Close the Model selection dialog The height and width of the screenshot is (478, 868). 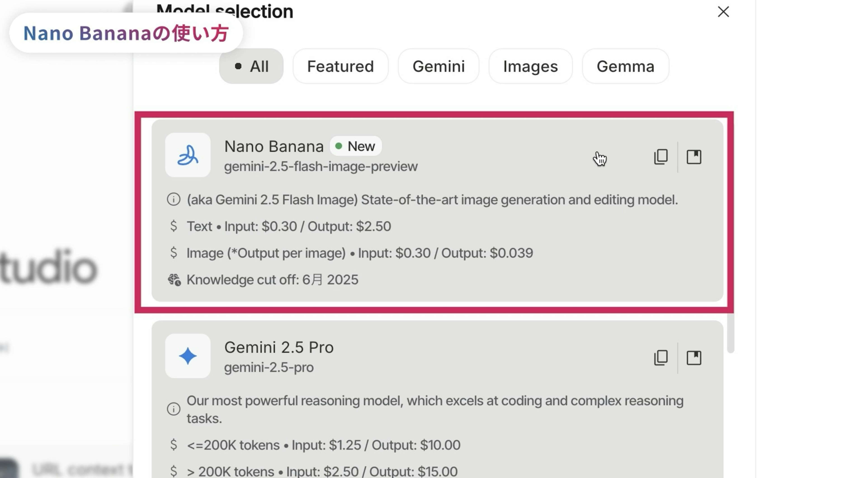point(723,12)
